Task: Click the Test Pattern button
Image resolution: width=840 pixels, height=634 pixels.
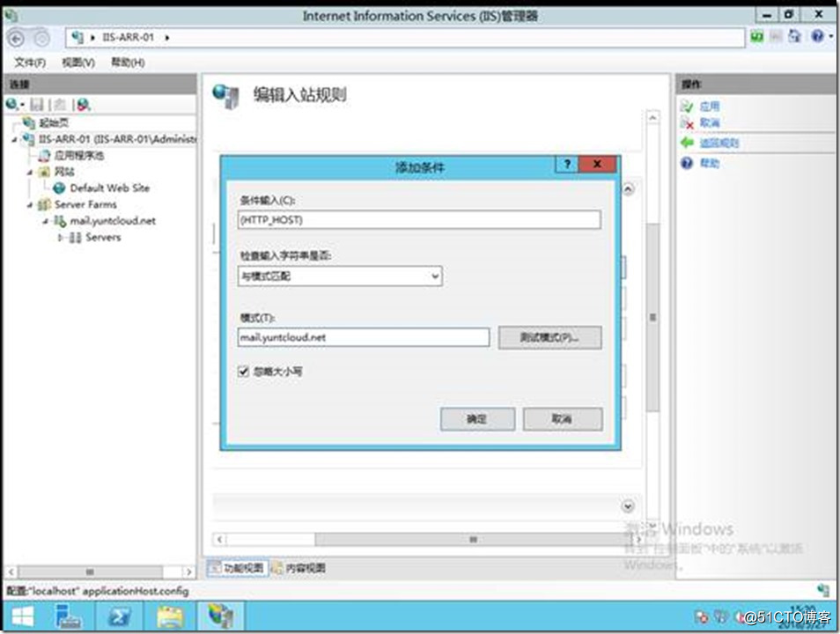Action: coord(549,337)
